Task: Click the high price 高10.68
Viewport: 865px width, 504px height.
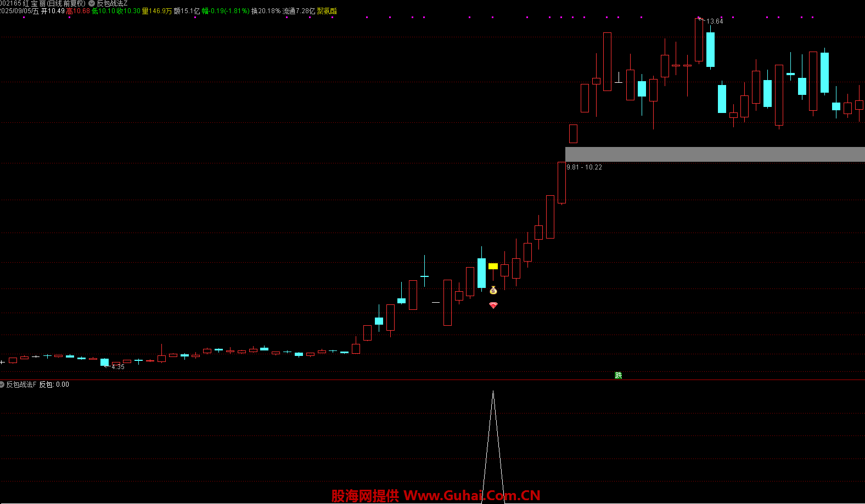Action: click(x=78, y=11)
